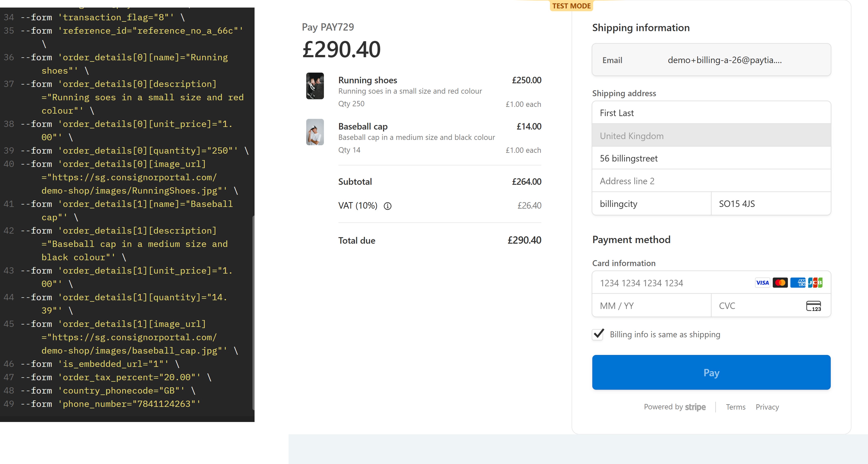The width and height of the screenshot is (868, 464).
Task: Open the Baseball cap product thumbnail
Action: tap(315, 132)
